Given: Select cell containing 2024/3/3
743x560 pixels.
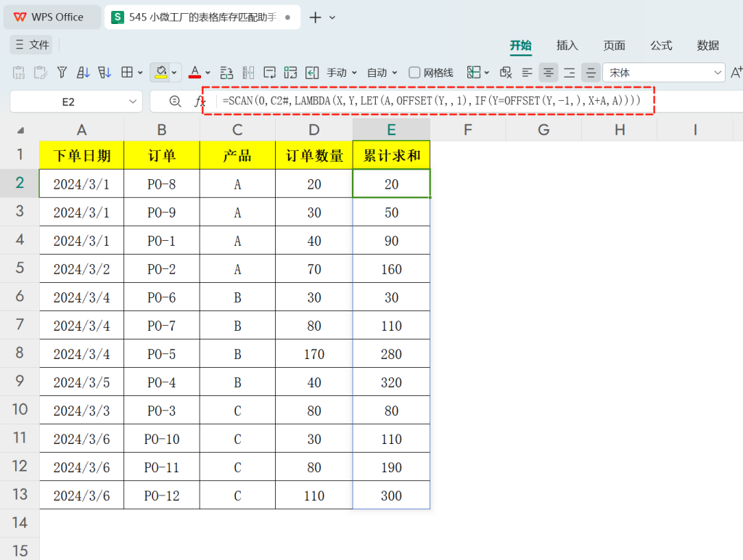Looking at the screenshot, I should coord(81,411).
